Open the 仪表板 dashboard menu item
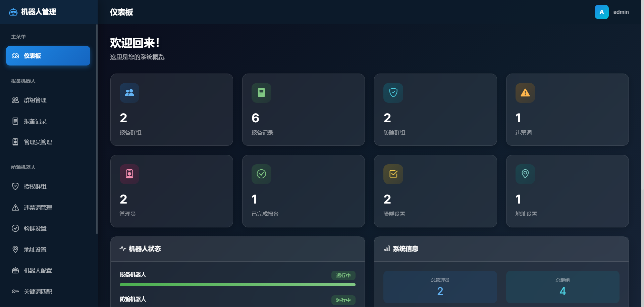The image size is (644, 307). (x=48, y=56)
